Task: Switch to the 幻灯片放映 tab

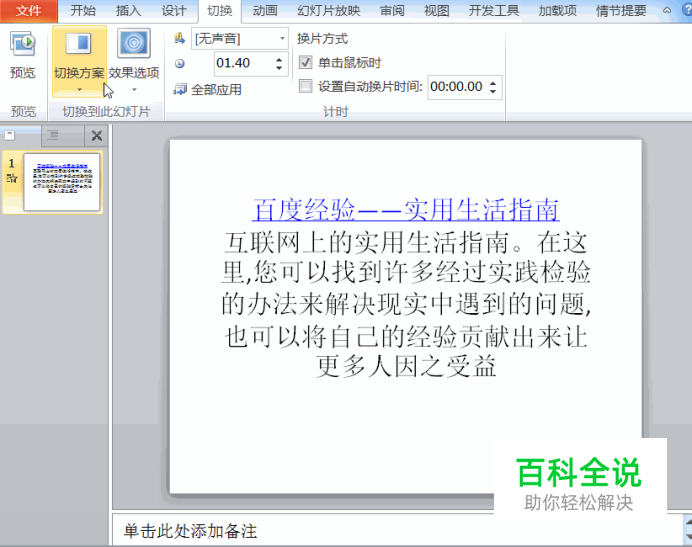Action: [328, 11]
